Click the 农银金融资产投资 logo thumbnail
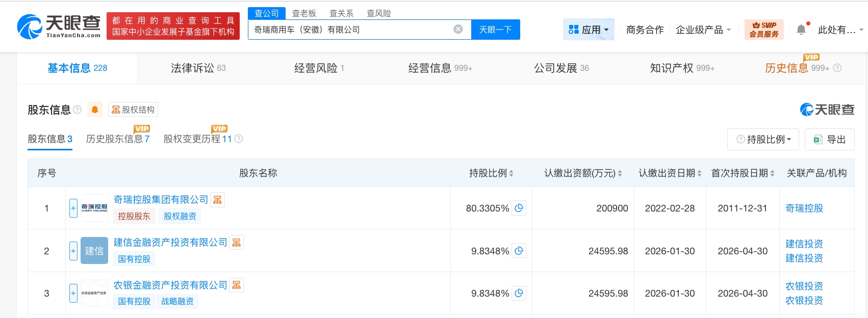 94,293
